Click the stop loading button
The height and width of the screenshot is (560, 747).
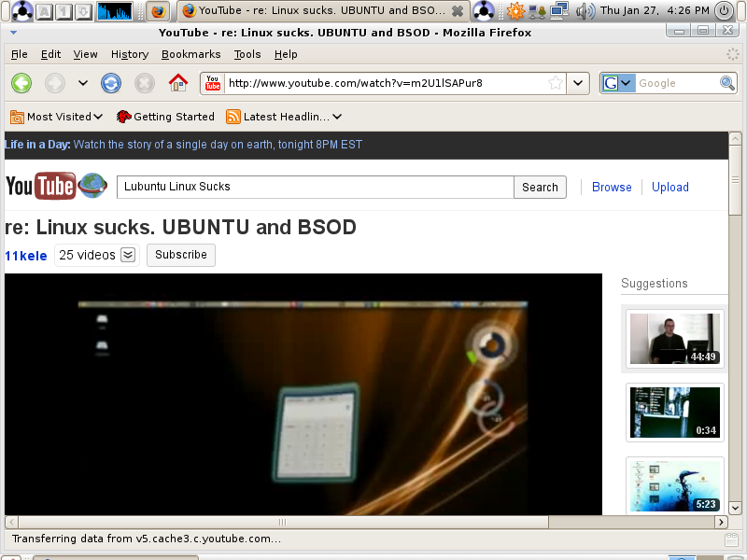(x=145, y=83)
